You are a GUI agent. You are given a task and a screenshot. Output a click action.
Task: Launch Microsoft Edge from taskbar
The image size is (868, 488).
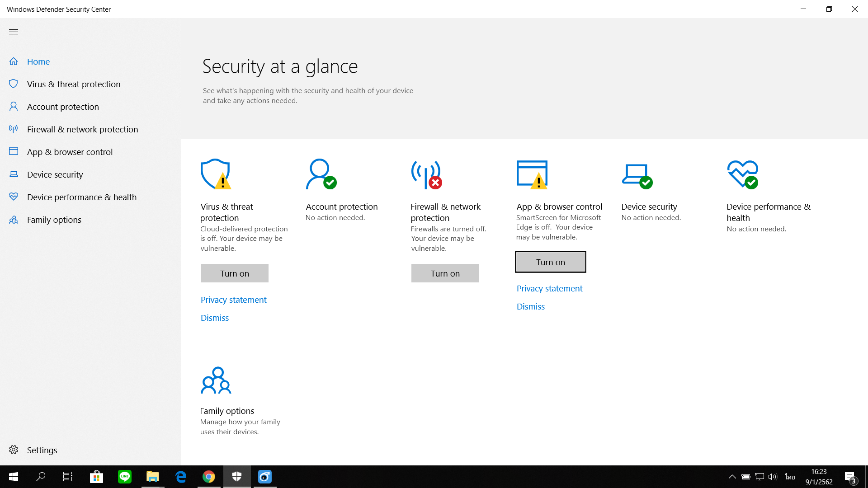click(181, 476)
